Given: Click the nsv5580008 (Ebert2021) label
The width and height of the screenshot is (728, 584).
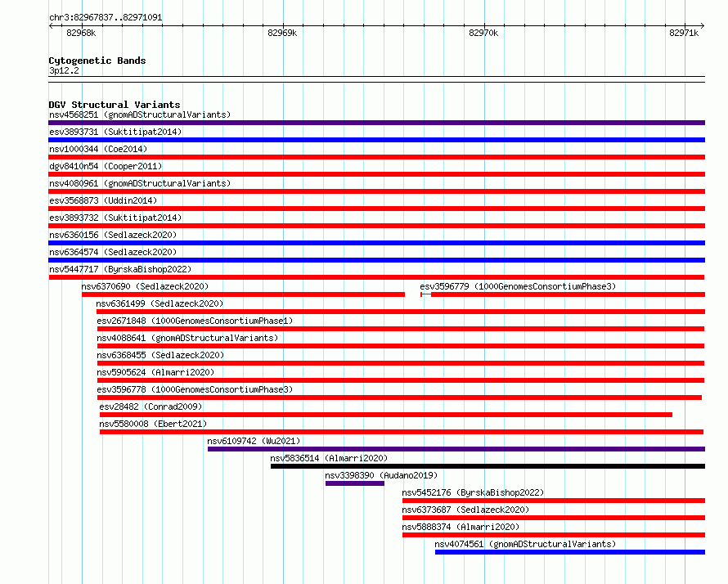Looking at the screenshot, I should click(153, 424).
